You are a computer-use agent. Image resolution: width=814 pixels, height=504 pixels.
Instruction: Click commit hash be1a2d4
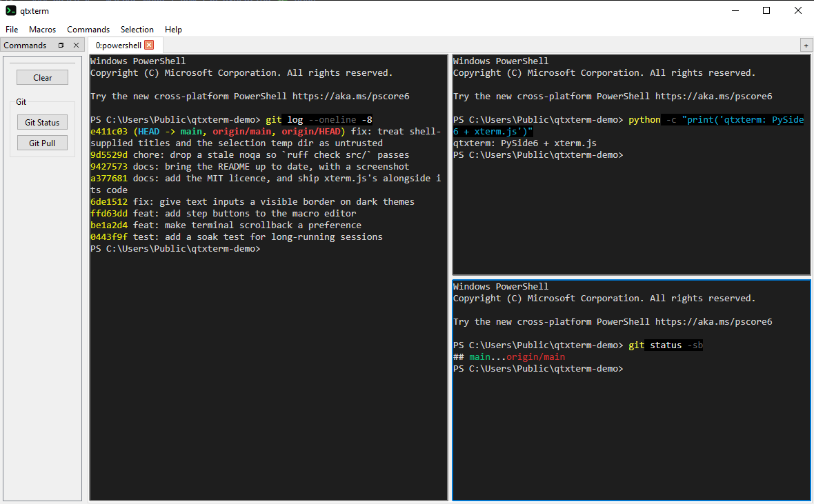click(109, 225)
